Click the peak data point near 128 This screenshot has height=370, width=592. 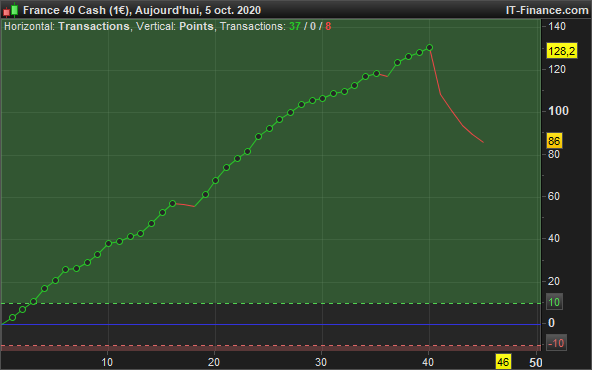[x=429, y=48]
